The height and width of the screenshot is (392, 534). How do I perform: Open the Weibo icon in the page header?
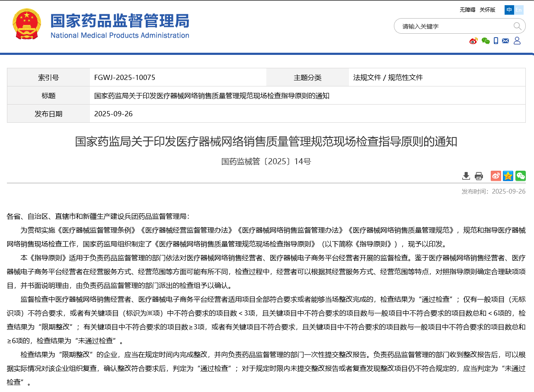click(473, 41)
